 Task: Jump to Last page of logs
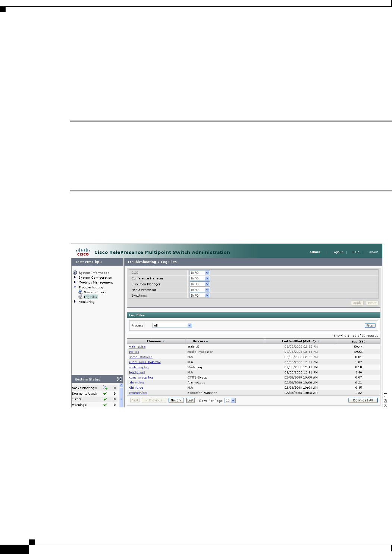tap(190, 400)
